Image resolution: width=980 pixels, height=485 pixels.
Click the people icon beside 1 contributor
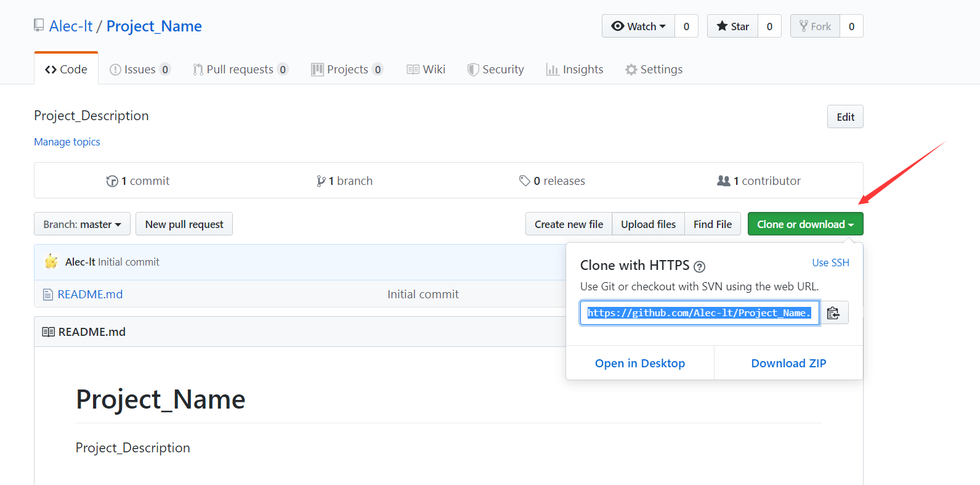click(x=724, y=181)
